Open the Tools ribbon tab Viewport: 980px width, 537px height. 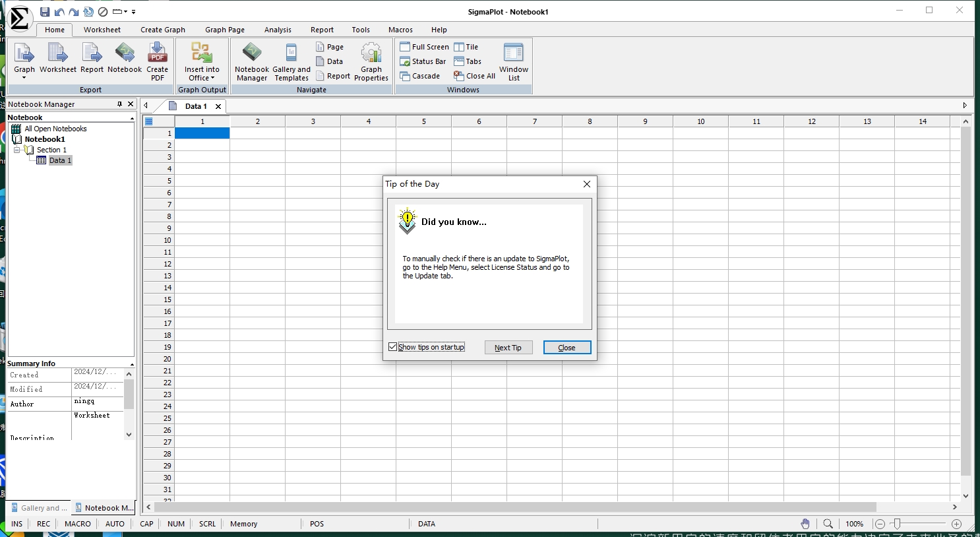[361, 30]
